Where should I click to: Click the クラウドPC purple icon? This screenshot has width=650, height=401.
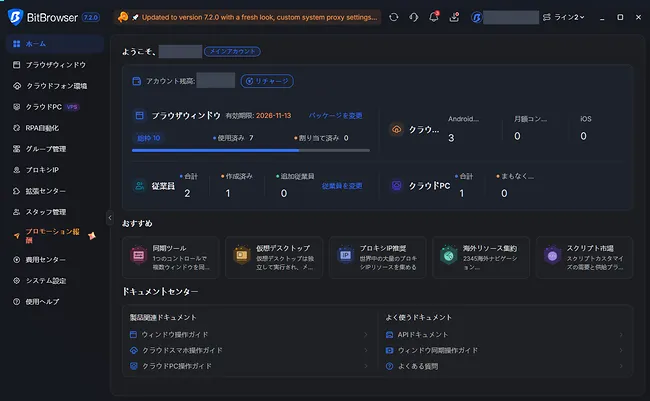[x=396, y=185]
